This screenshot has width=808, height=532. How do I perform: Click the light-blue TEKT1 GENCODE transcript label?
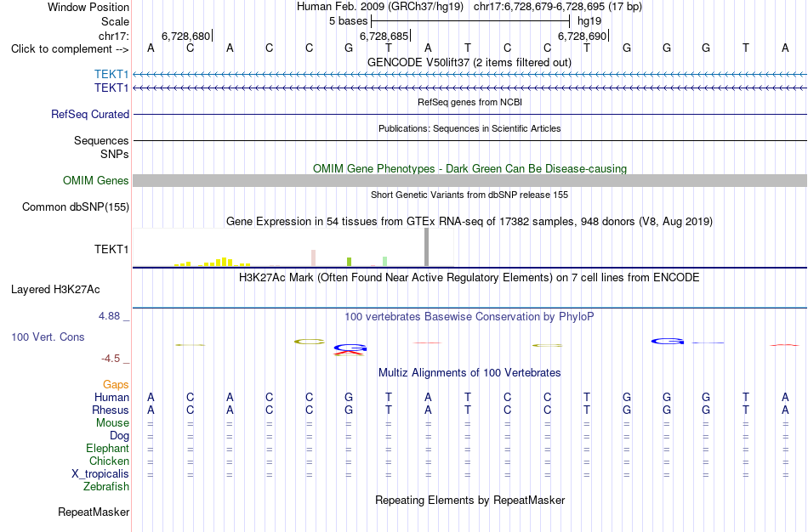pos(111,74)
